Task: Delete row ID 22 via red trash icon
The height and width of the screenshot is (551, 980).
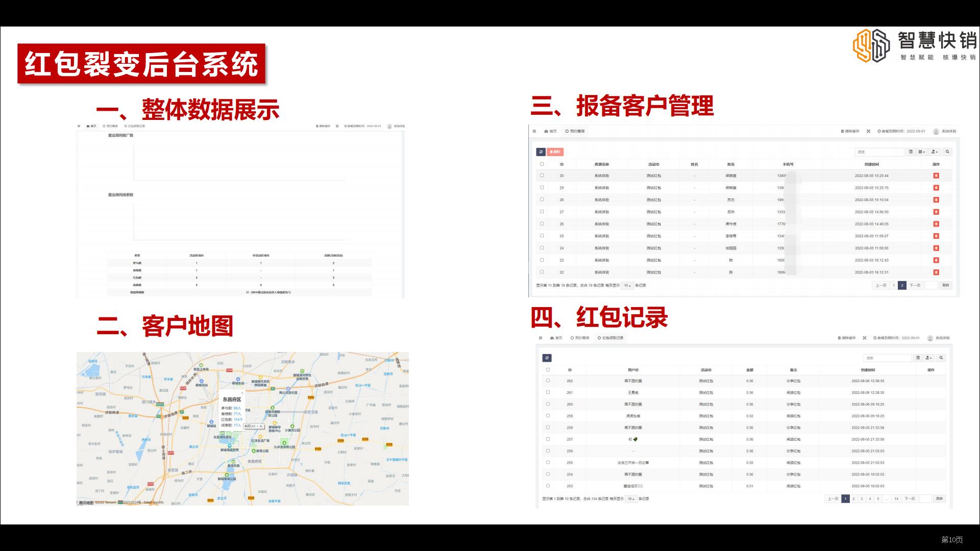Action: pyautogui.click(x=936, y=272)
